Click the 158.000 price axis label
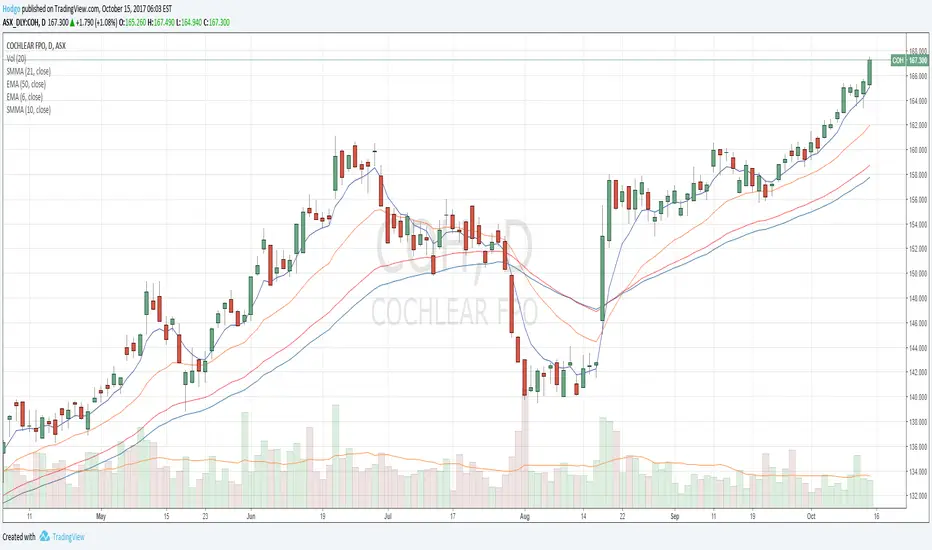Image resolution: width=932 pixels, height=550 pixels. (x=917, y=175)
